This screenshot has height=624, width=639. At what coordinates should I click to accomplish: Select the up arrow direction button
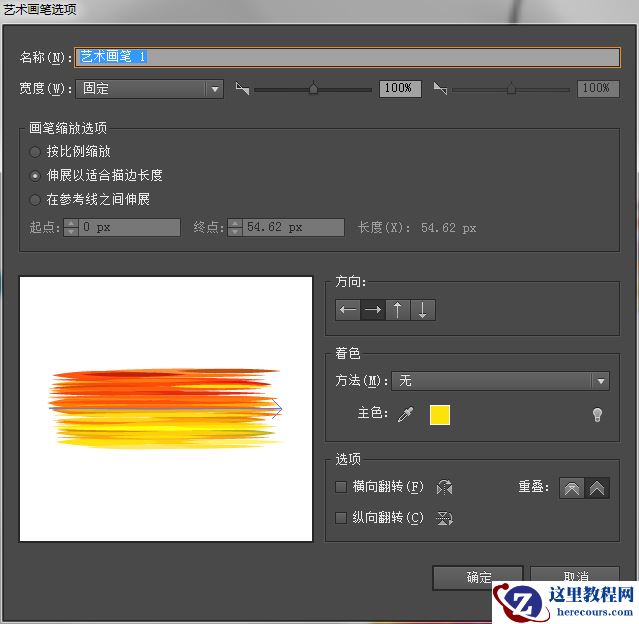(398, 310)
